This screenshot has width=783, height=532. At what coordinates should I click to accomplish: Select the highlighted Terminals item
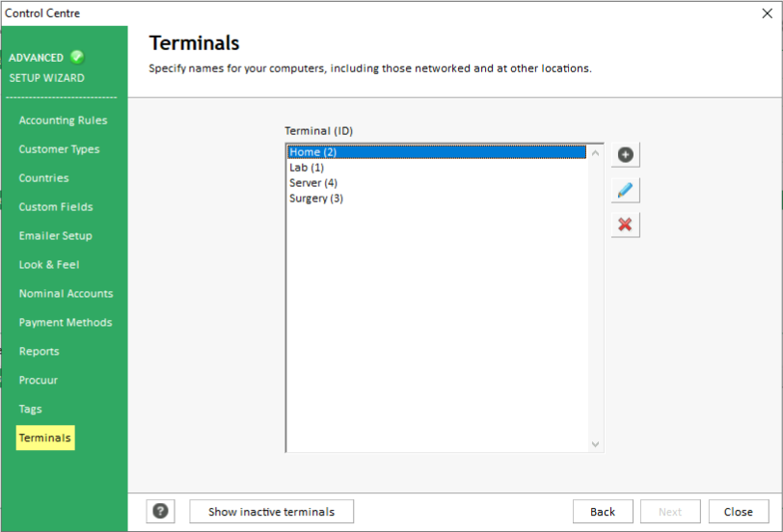[45, 438]
